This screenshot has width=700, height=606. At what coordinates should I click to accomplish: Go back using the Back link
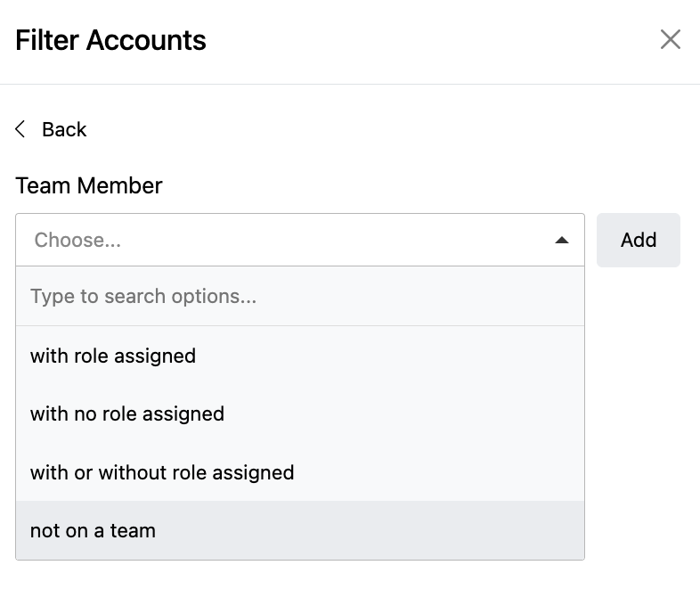[x=63, y=129]
